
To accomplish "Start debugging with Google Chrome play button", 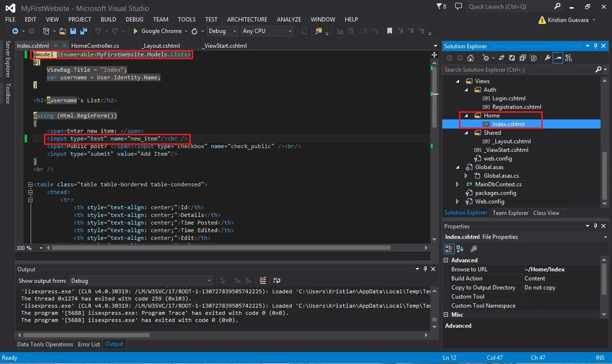I will [x=136, y=31].
